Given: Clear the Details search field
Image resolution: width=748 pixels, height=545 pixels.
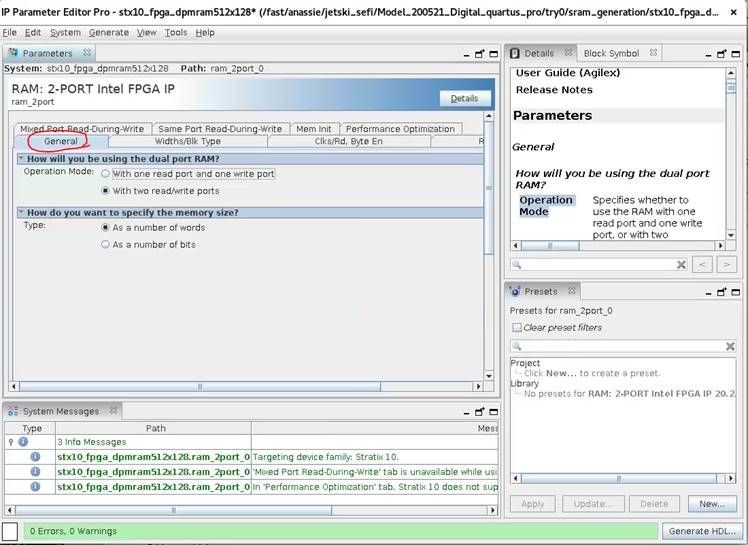Looking at the screenshot, I should tap(682, 264).
